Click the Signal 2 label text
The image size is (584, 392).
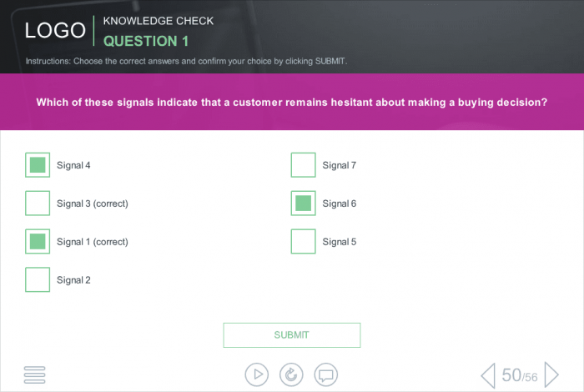(73, 280)
